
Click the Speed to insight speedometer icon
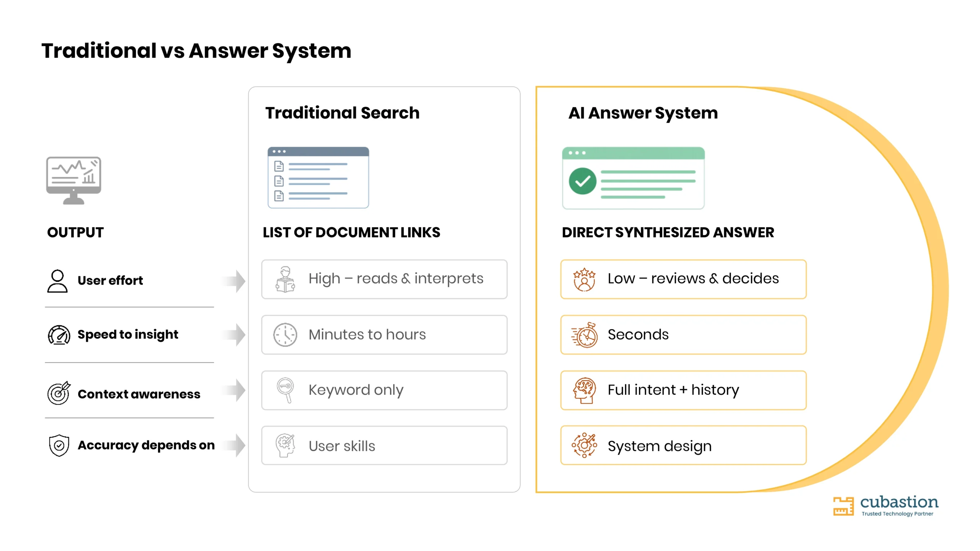(x=59, y=335)
